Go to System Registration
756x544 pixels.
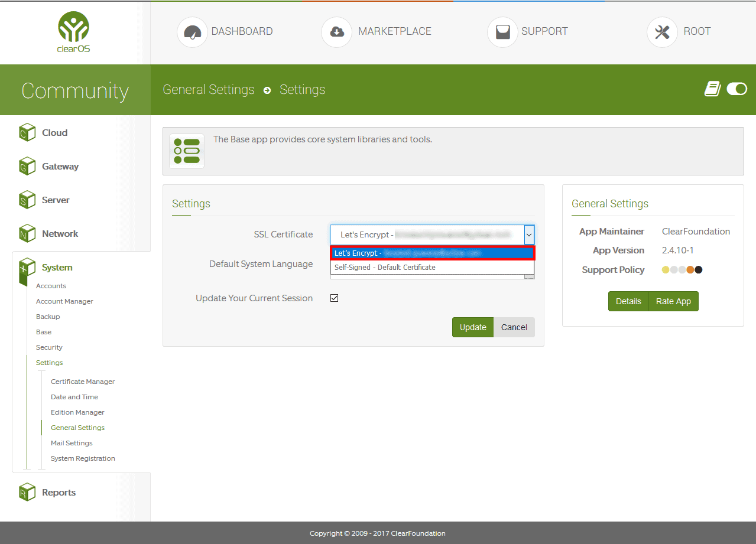83,458
